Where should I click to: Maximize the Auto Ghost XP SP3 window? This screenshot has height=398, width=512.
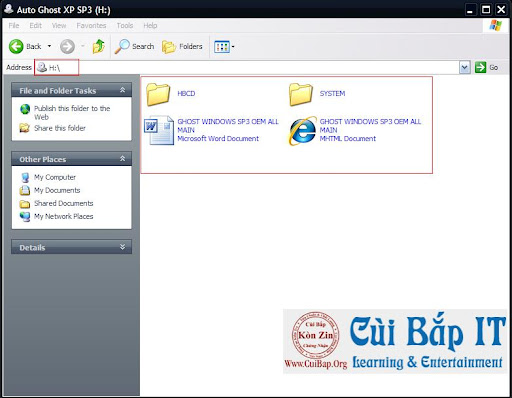click(486, 9)
